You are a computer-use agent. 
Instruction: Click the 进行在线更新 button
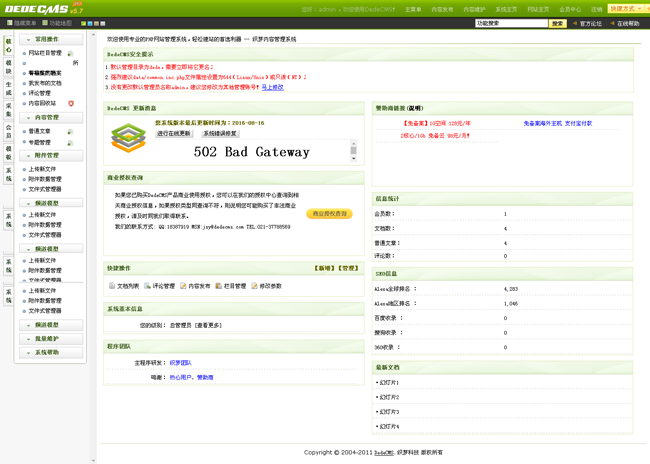click(174, 134)
